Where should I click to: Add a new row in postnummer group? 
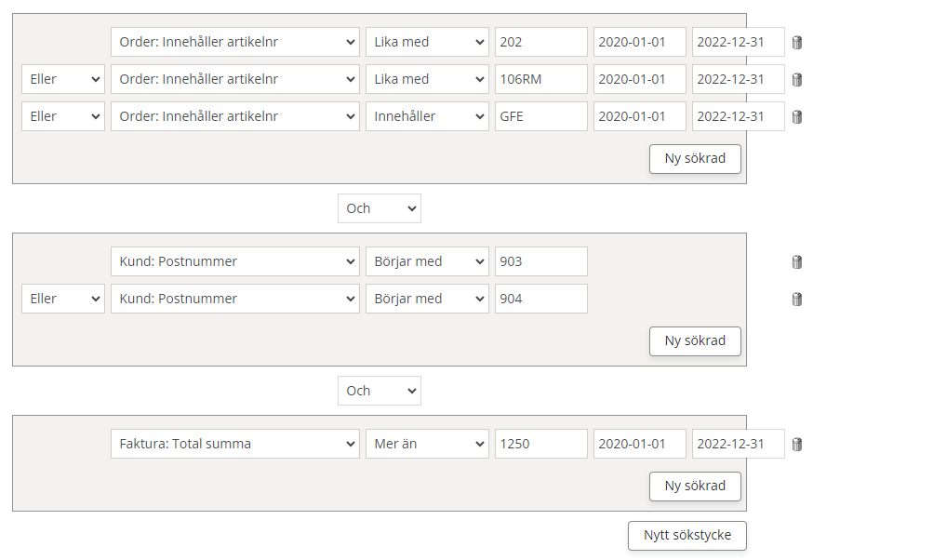[x=695, y=340]
